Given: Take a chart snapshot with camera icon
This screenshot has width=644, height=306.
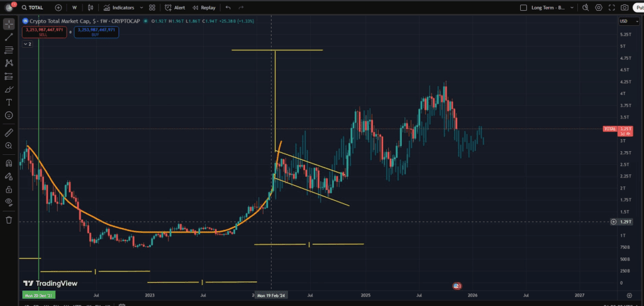Looking at the screenshot, I should (625, 8).
